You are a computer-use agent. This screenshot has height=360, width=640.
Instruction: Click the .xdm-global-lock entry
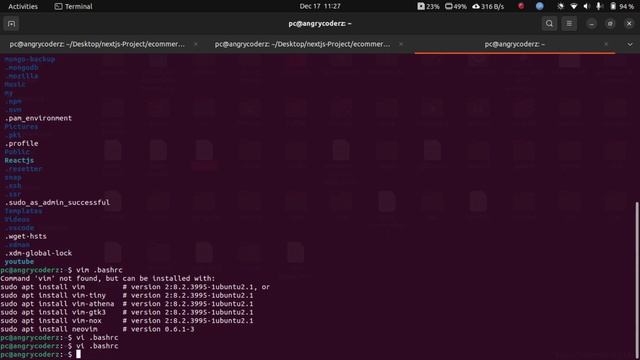(x=38, y=253)
